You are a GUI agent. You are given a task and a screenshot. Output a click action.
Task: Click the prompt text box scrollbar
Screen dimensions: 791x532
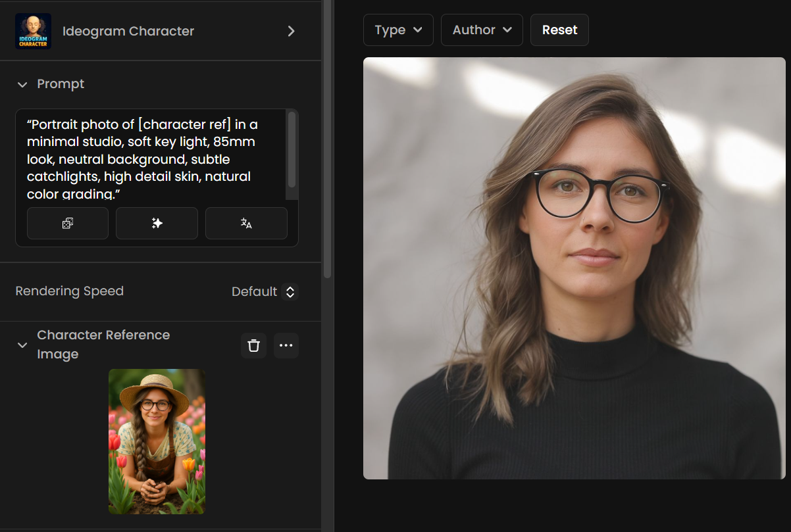coord(292,149)
